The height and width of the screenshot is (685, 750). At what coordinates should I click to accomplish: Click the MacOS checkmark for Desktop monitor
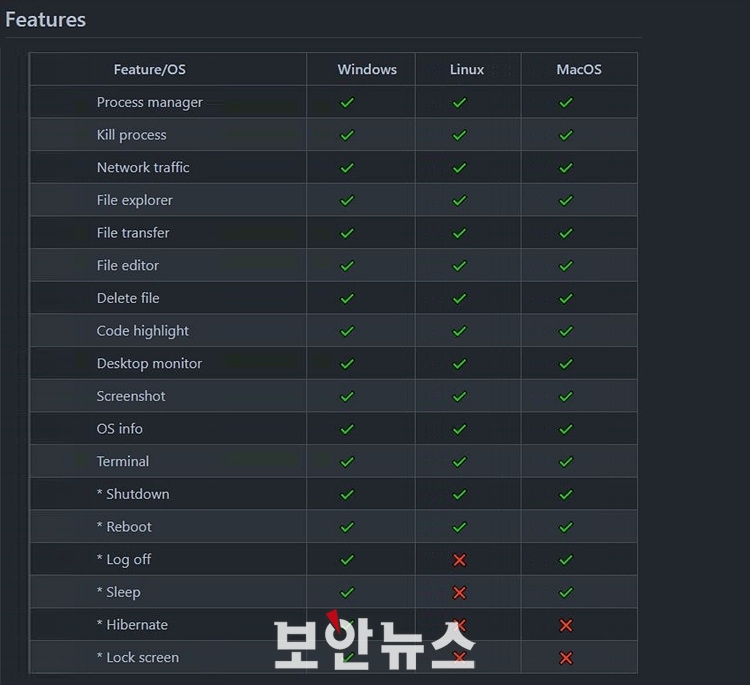tap(566, 364)
